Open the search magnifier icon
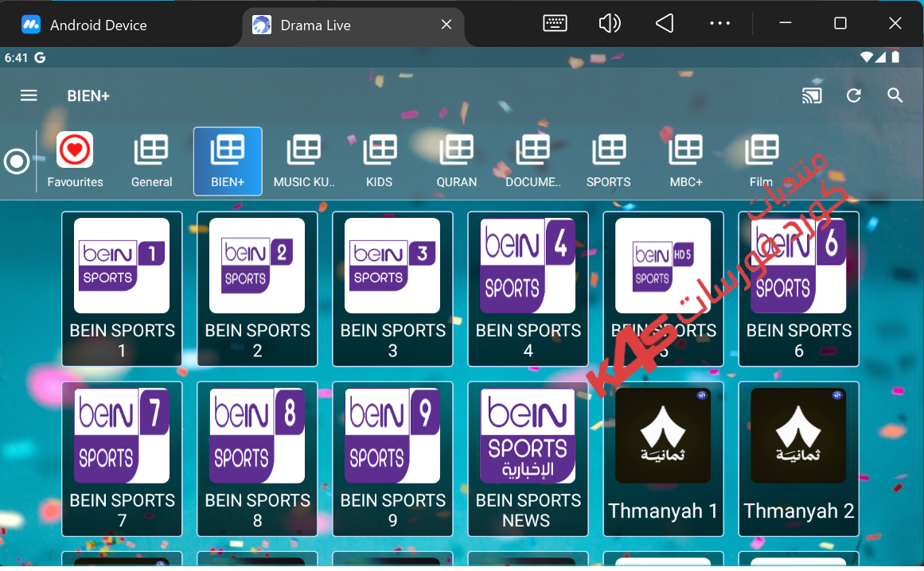 (x=895, y=95)
